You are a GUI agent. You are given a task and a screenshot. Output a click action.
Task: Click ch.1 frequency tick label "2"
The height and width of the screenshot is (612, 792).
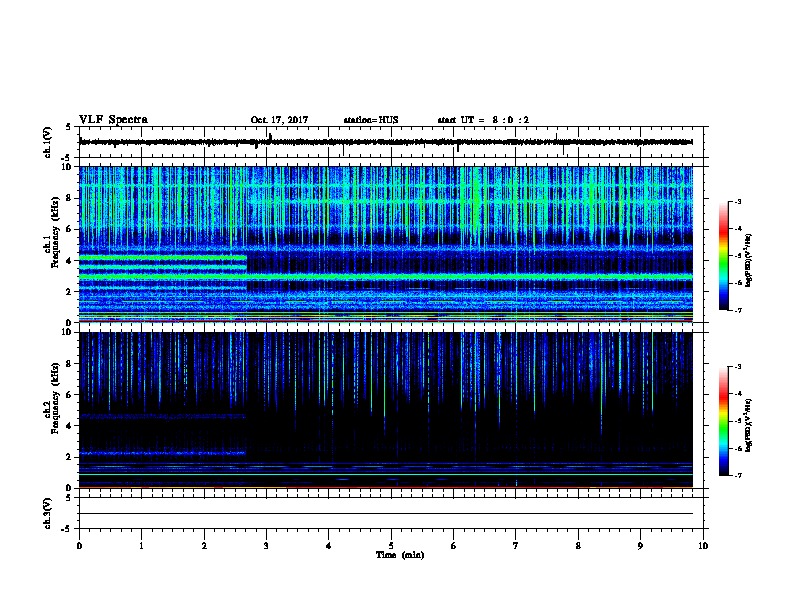click(x=70, y=291)
